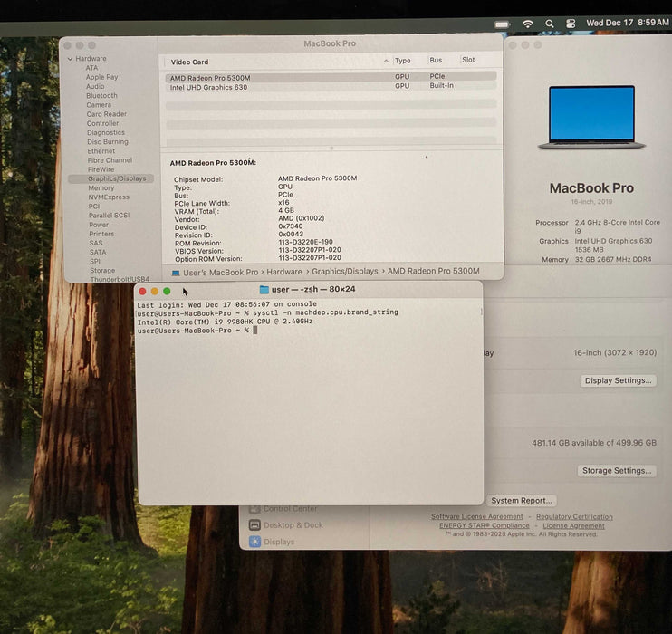
Task: Click the VRAM 4 GB value
Action: tap(286, 210)
